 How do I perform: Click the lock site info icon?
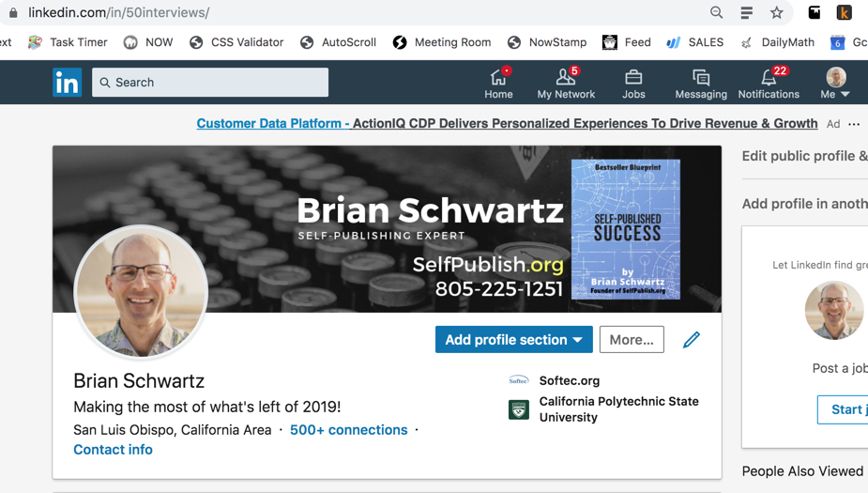click(x=13, y=12)
